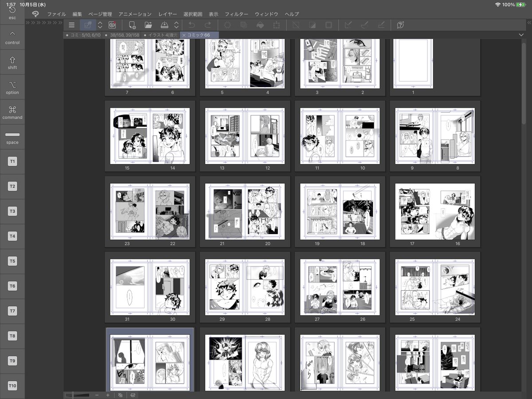Open the 編集 menu
Image resolution: width=532 pixels, height=399 pixels.
(77, 14)
